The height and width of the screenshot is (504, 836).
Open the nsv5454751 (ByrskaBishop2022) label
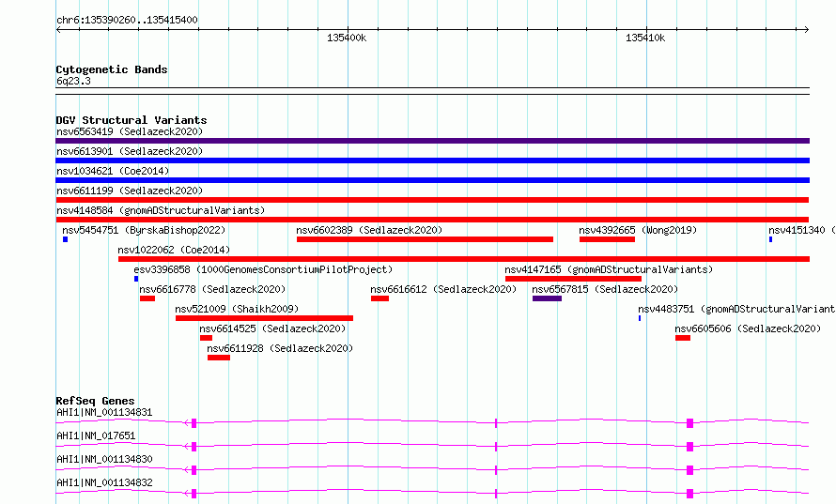pyautogui.click(x=144, y=230)
